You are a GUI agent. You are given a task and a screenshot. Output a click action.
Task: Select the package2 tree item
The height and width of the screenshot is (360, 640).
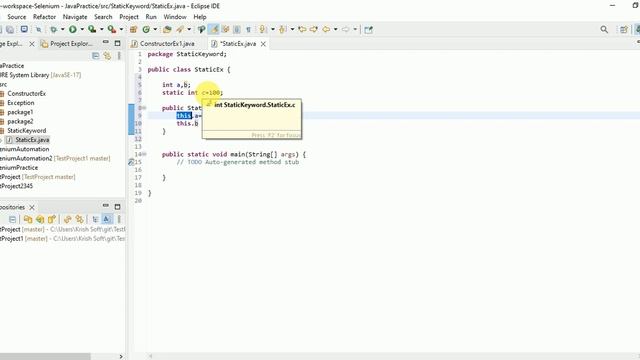(x=20, y=121)
